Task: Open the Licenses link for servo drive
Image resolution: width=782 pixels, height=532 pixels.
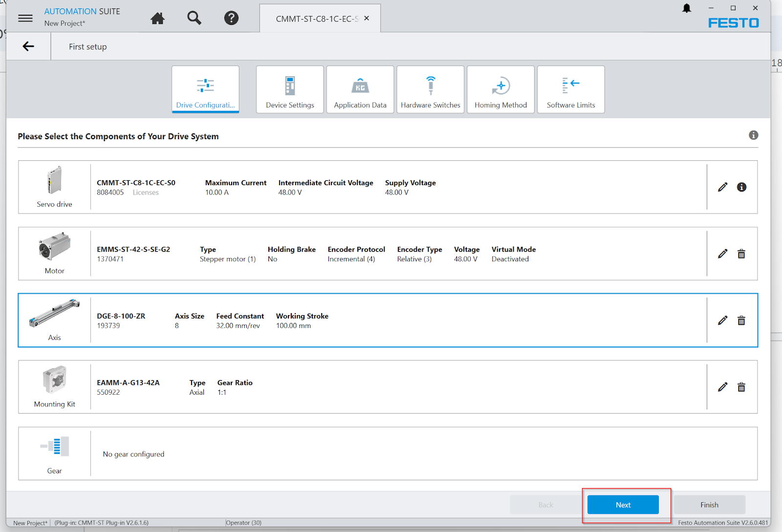Action: 146,192
